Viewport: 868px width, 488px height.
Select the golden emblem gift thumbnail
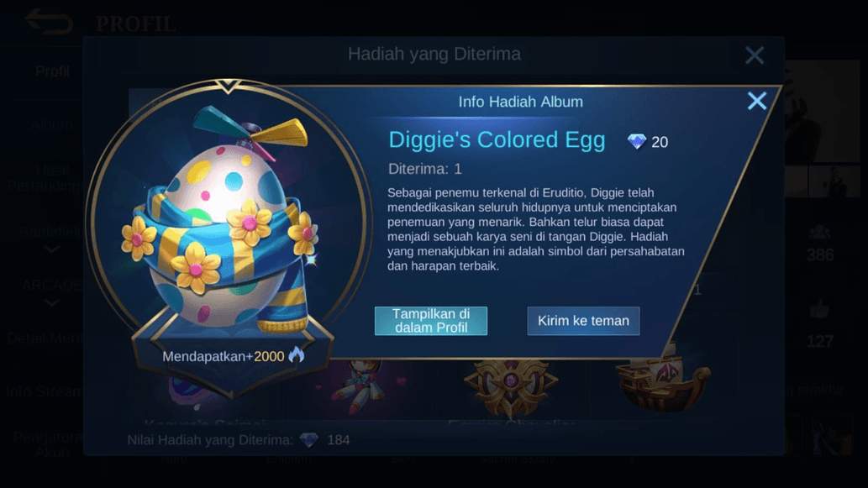coord(510,386)
